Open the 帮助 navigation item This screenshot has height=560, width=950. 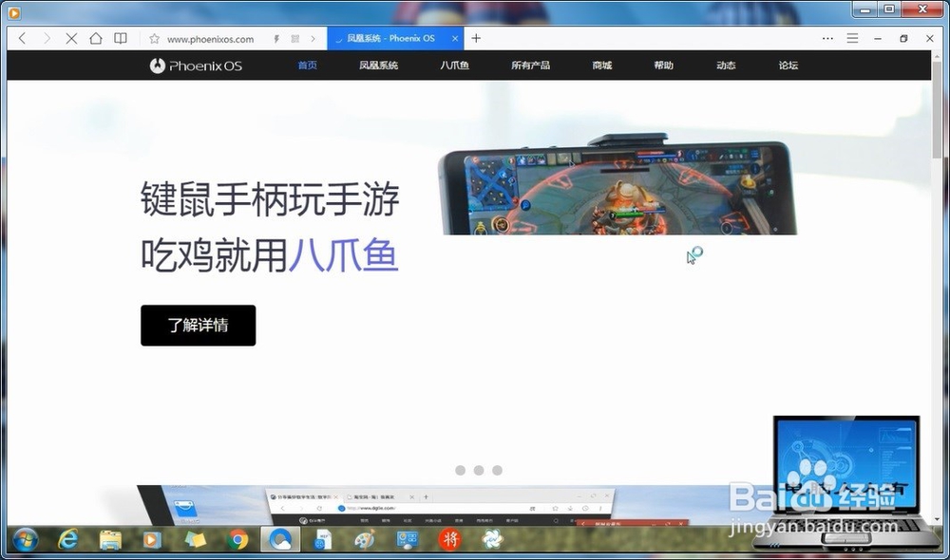tap(663, 65)
